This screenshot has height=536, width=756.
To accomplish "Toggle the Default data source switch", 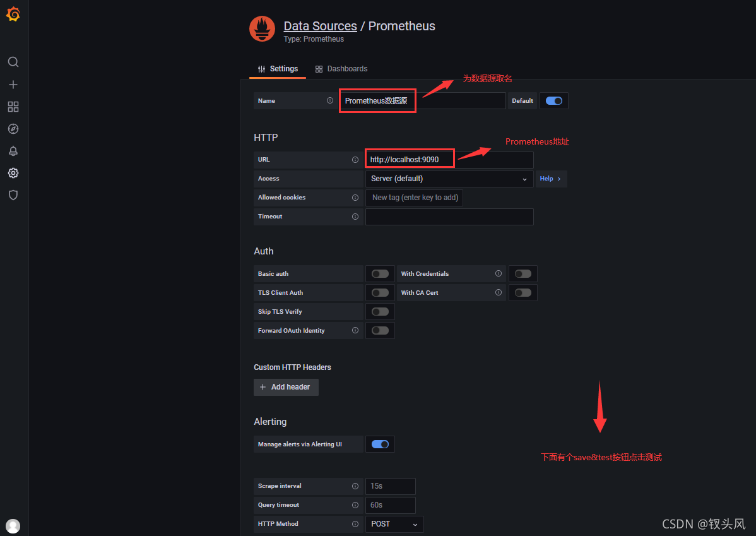I will (553, 101).
